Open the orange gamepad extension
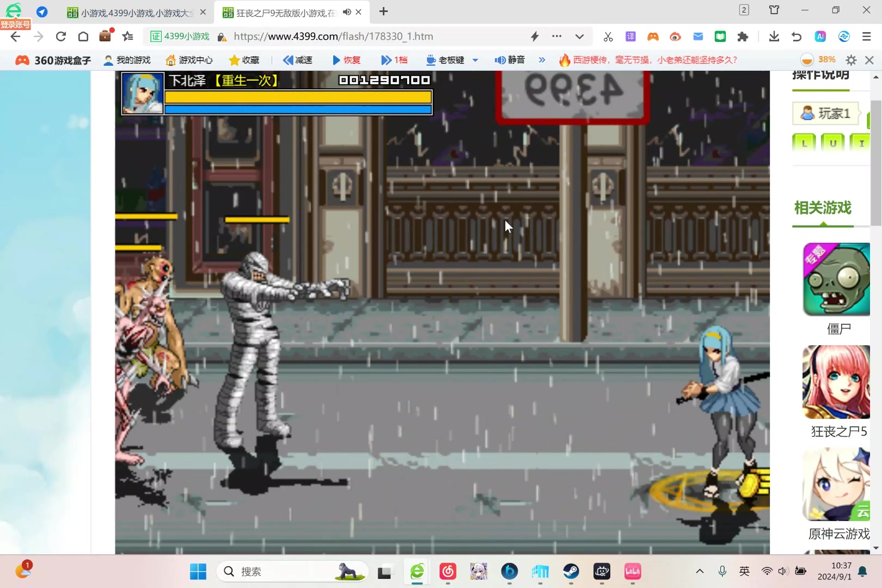The height and width of the screenshot is (588, 882). (x=653, y=36)
